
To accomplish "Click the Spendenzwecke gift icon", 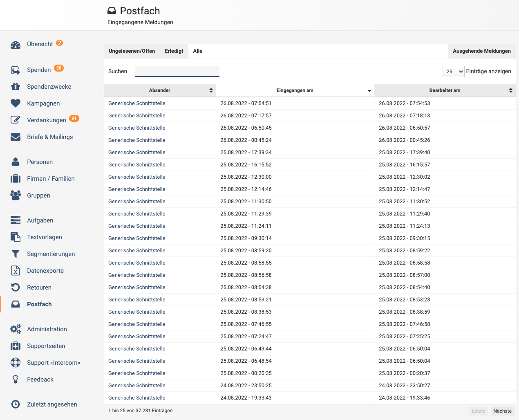I will click(16, 87).
